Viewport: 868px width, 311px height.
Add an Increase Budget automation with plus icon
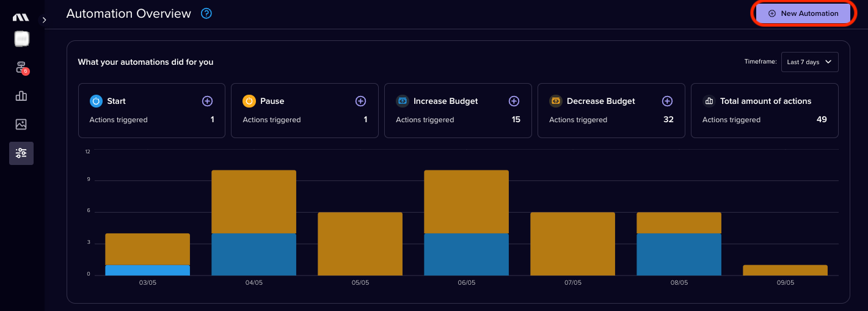[x=514, y=101]
